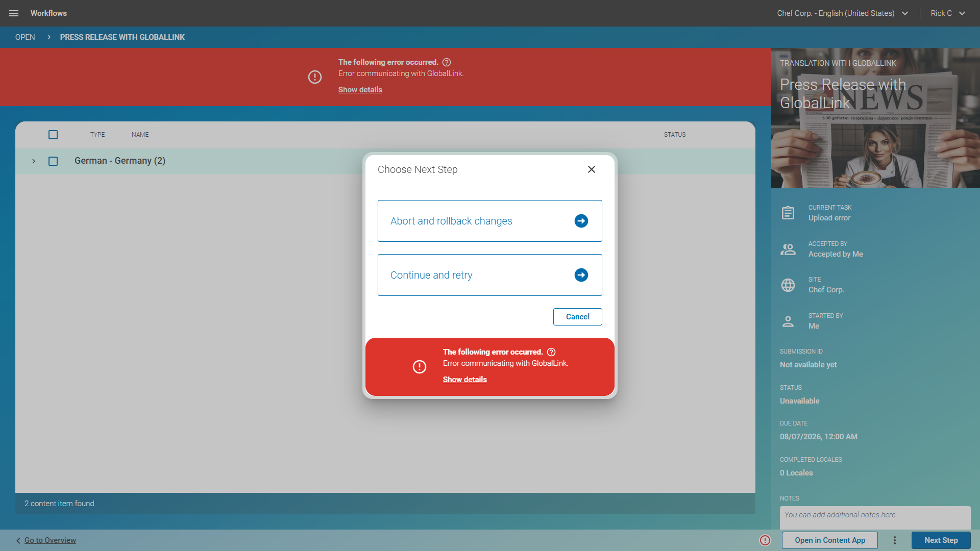This screenshot has height=551, width=980.
Task: Click the warning icon in dialog error box
Action: click(420, 367)
